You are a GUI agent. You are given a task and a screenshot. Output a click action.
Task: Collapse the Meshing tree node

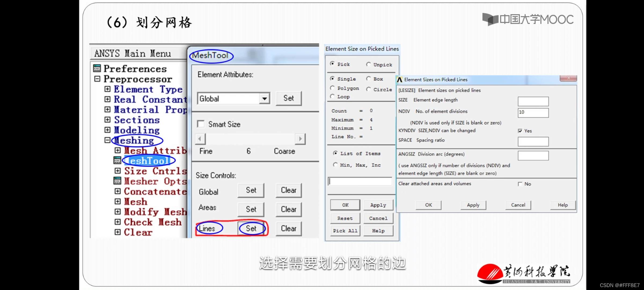[x=107, y=140]
